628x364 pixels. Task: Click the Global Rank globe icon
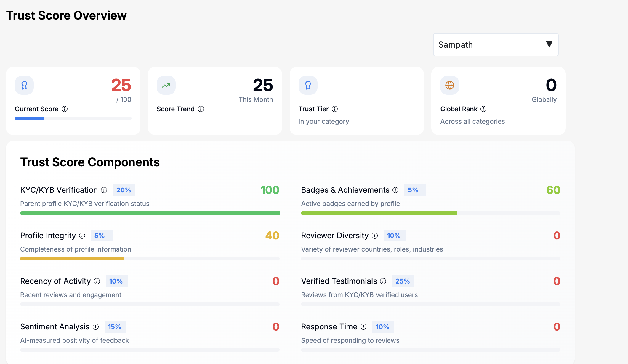449,85
